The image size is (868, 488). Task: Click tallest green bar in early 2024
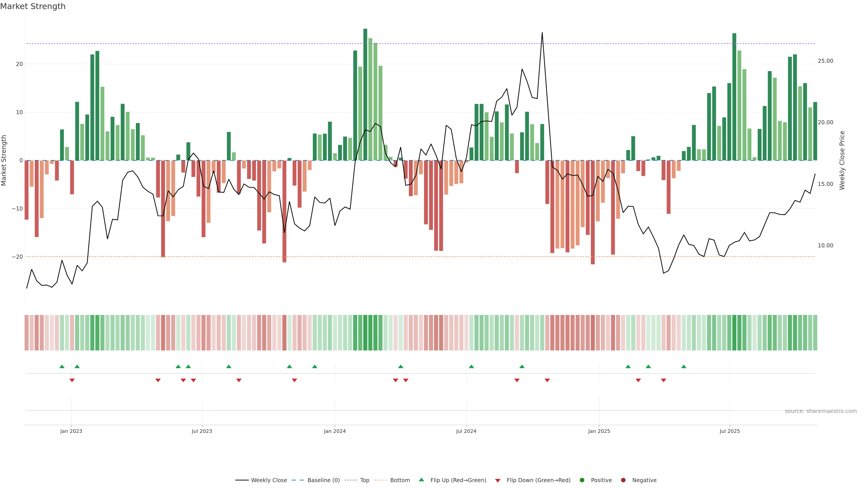365,94
